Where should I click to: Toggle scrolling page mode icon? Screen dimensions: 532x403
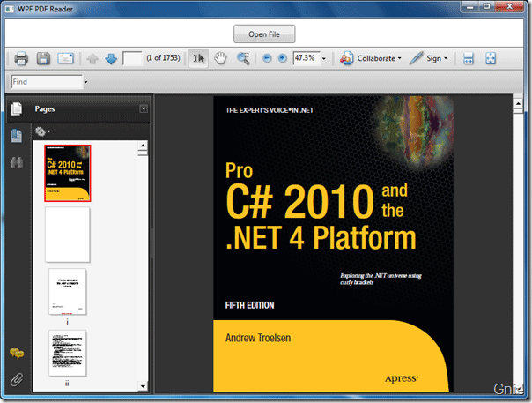469,59
